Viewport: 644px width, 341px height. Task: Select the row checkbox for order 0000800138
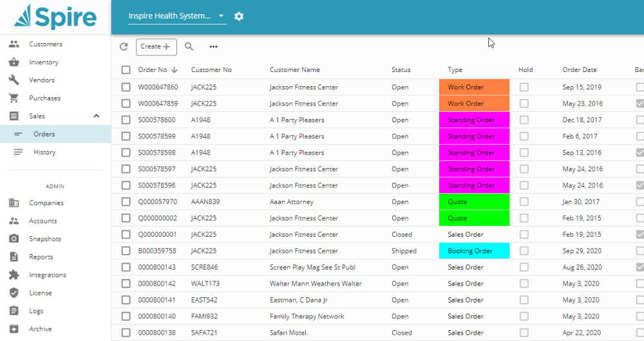click(126, 333)
